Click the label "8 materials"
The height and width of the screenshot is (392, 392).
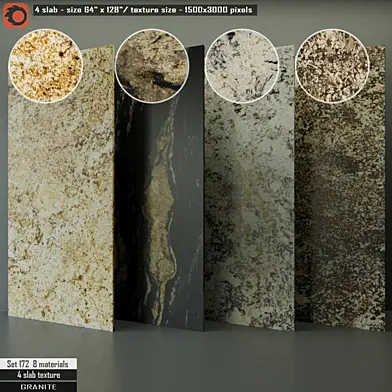[50, 364]
